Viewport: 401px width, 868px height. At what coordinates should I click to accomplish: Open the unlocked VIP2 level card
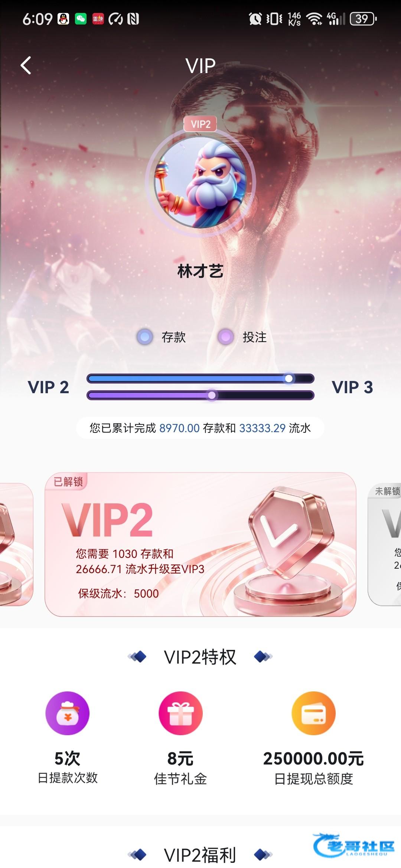point(200,544)
